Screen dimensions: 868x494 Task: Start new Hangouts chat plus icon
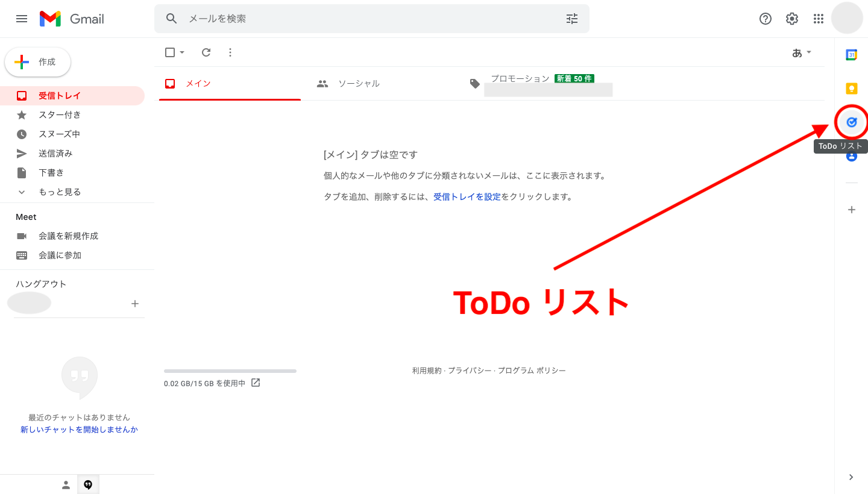coord(135,304)
